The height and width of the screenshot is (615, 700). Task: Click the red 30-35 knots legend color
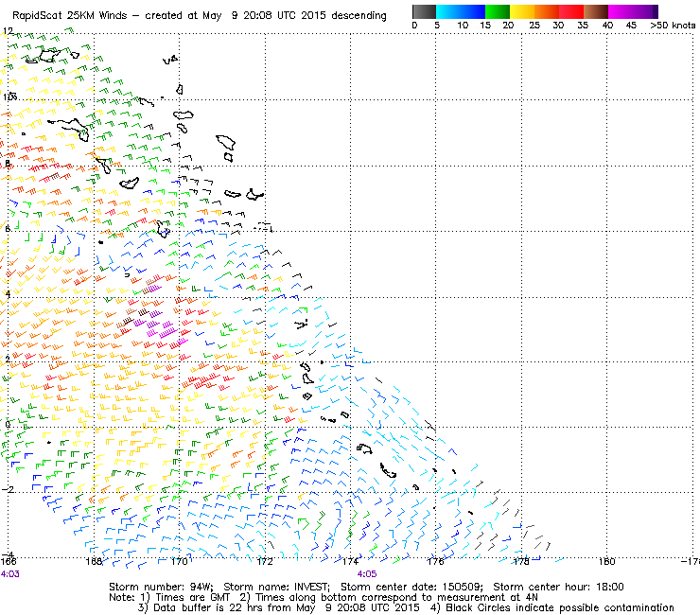tap(571, 11)
